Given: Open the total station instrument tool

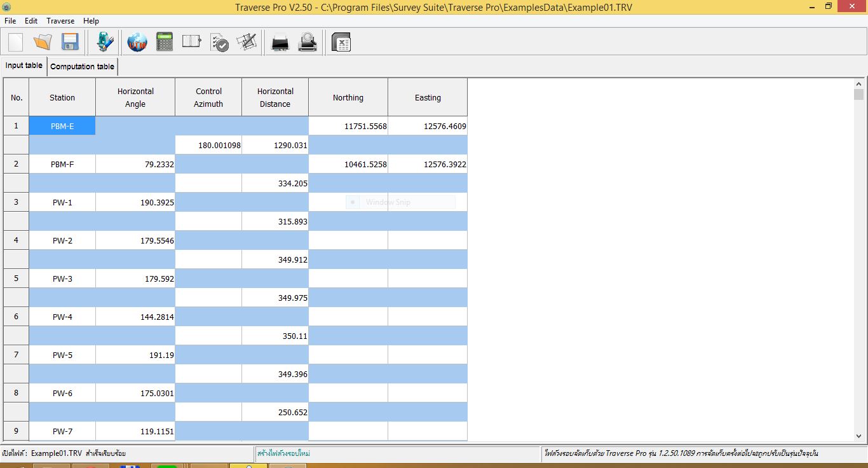Looking at the screenshot, I should pyautogui.click(x=104, y=41).
